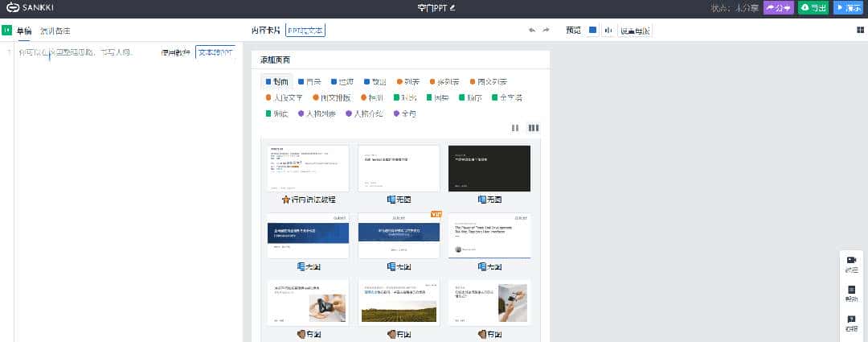Click the pencil icon beside the PPT title

[x=452, y=8]
